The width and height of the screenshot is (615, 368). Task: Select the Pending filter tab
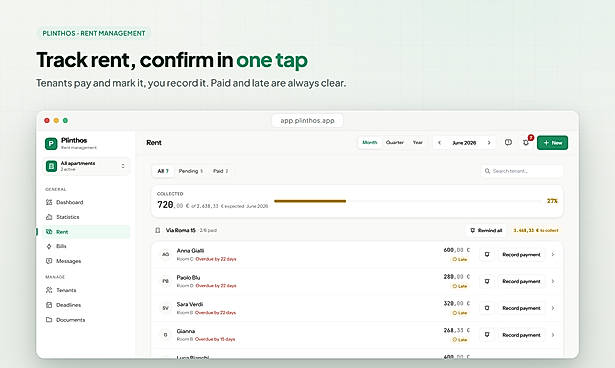(x=191, y=171)
